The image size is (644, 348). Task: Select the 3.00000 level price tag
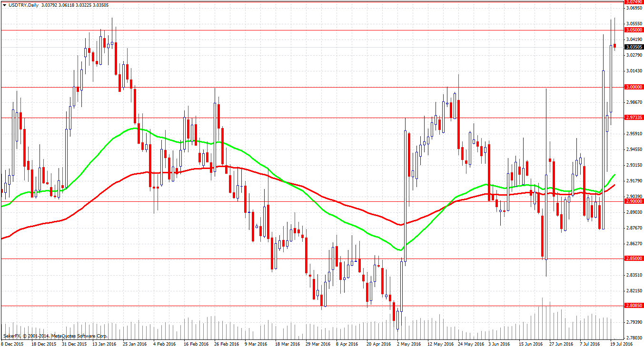[x=634, y=87]
